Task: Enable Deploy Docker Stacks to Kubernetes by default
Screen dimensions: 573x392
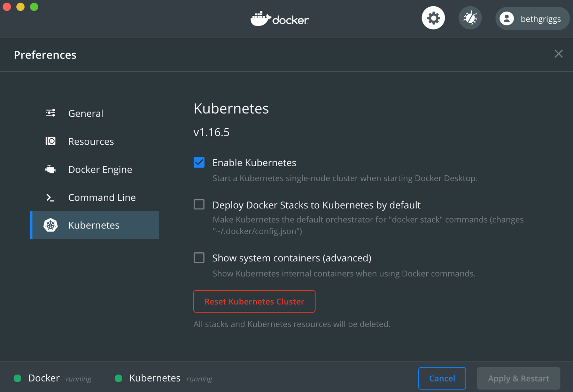Action: (199, 205)
